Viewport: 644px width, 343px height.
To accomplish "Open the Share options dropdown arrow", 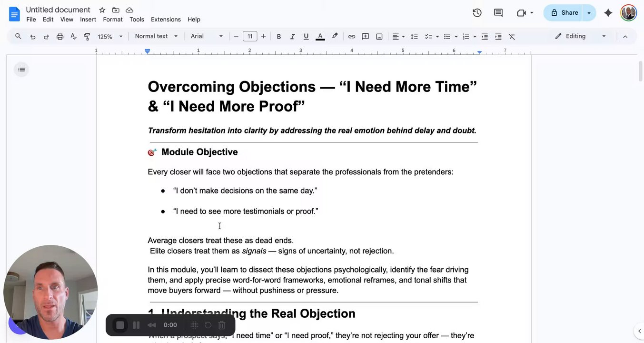I will [589, 13].
